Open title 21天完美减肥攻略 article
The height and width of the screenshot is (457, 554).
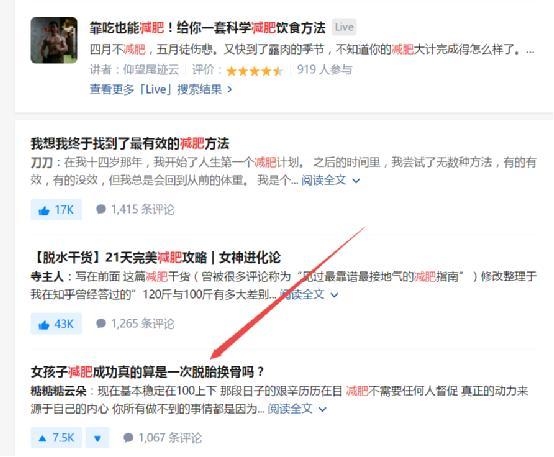point(156,258)
